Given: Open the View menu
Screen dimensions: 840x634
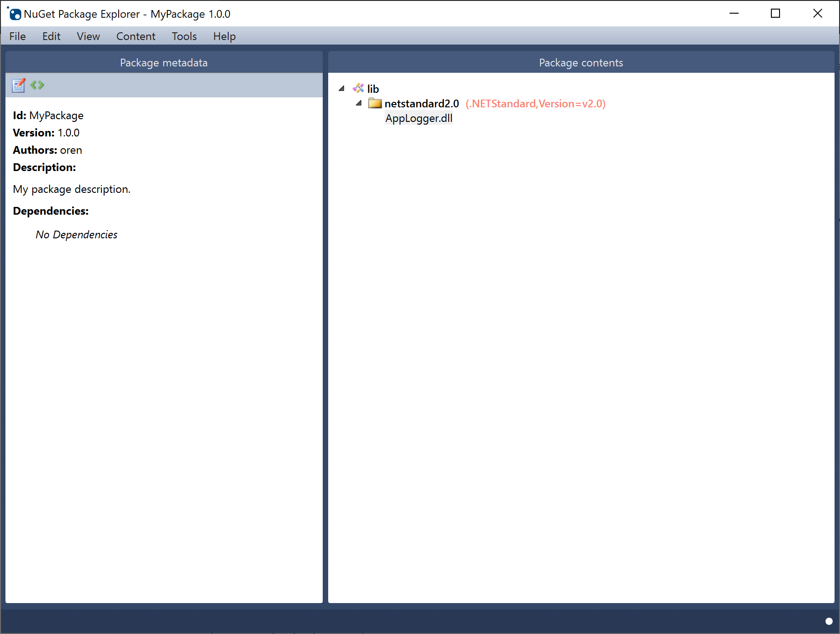Looking at the screenshot, I should click(88, 36).
